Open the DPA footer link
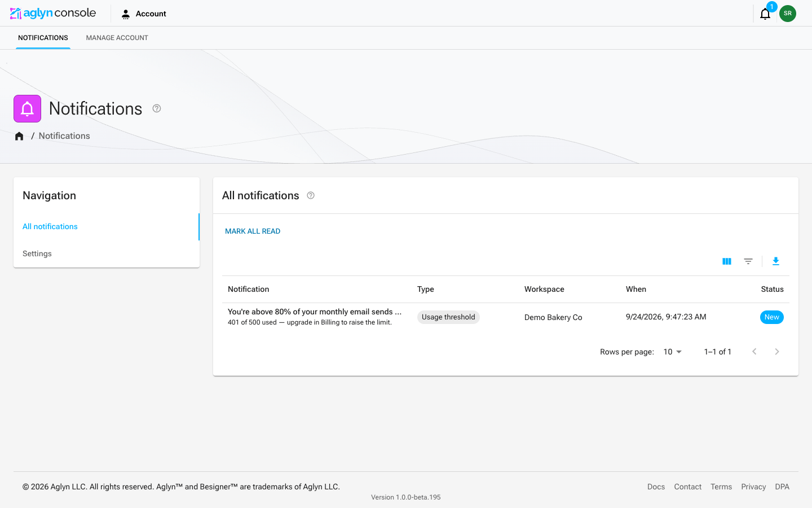The image size is (812, 508). click(x=782, y=487)
